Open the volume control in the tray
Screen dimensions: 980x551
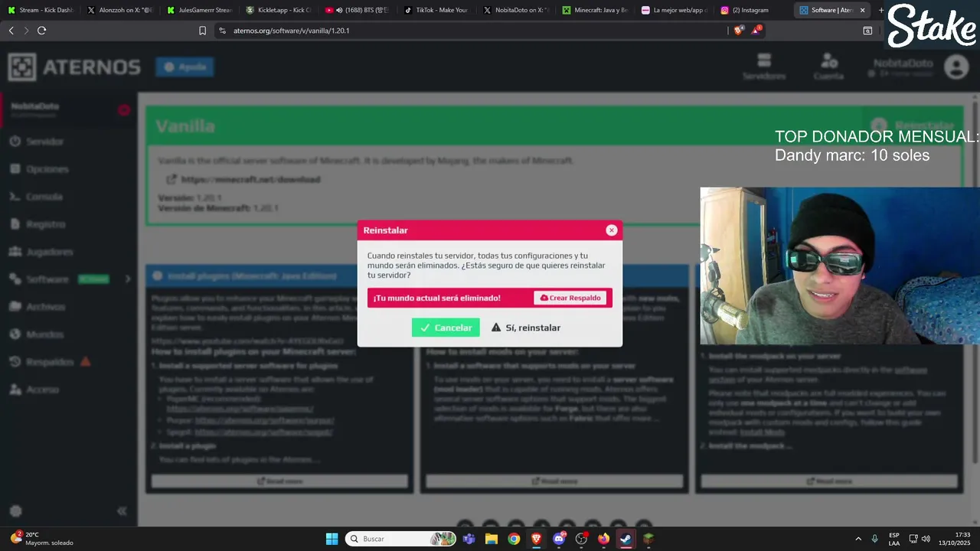pos(926,539)
